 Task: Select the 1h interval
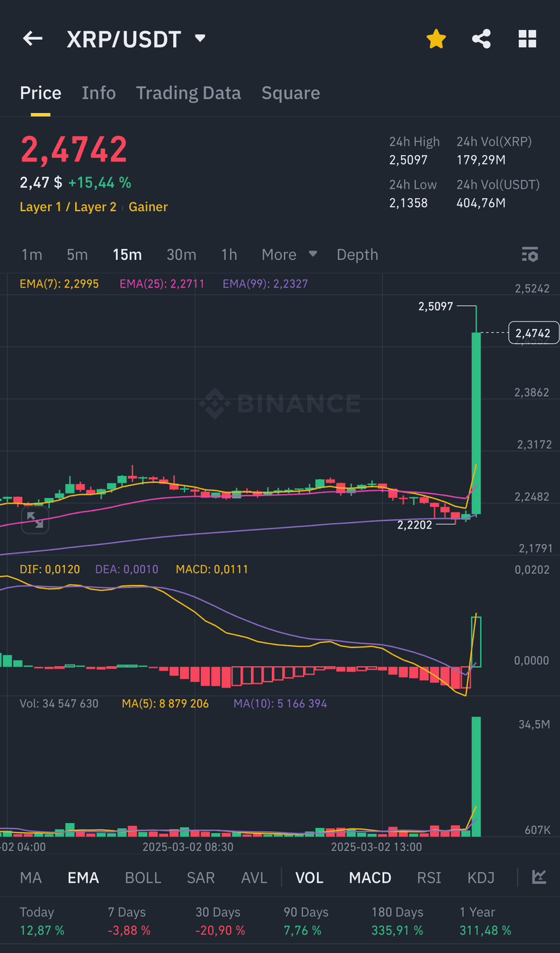click(x=229, y=254)
